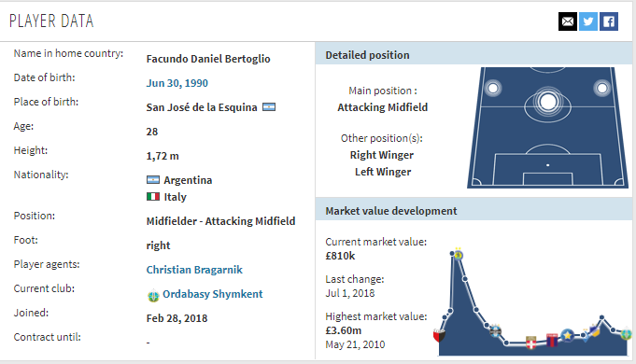Open date of birth Jun 30, 1990
The image size is (636, 364).
pyautogui.click(x=177, y=83)
